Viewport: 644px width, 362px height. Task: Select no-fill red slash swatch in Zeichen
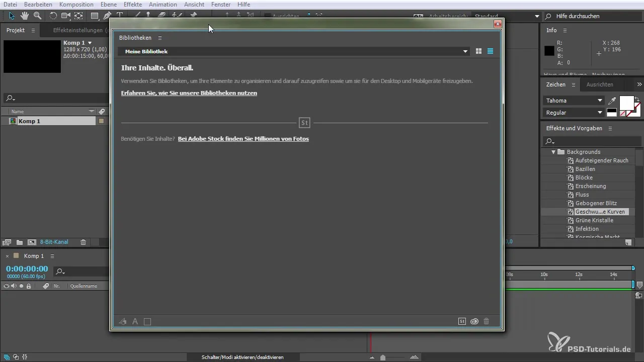[x=623, y=114]
